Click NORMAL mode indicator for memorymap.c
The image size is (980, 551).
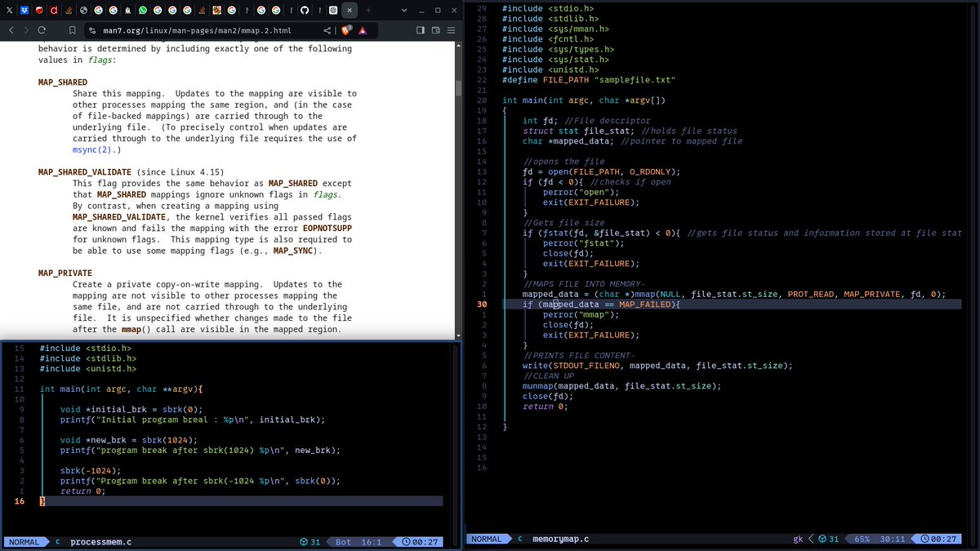coord(487,540)
